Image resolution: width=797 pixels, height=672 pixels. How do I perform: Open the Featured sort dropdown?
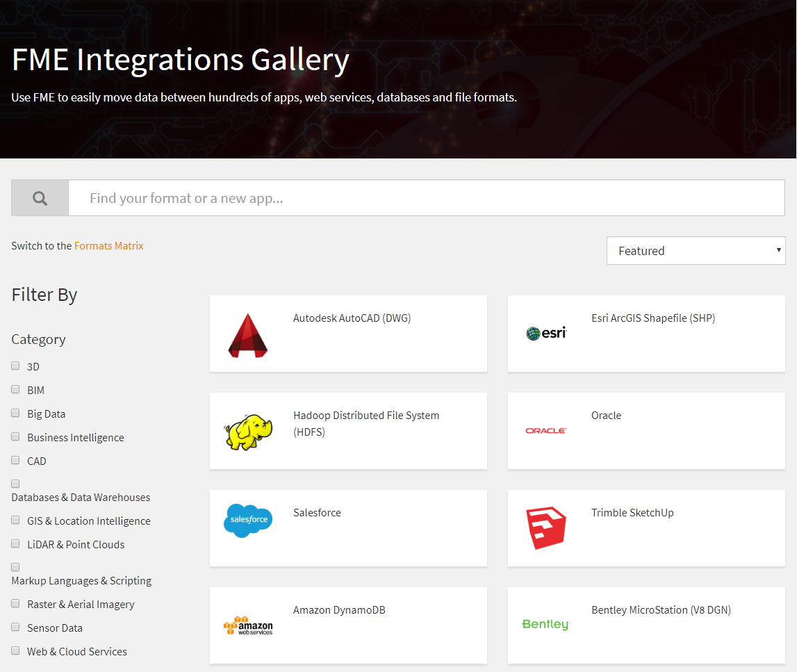tap(696, 251)
